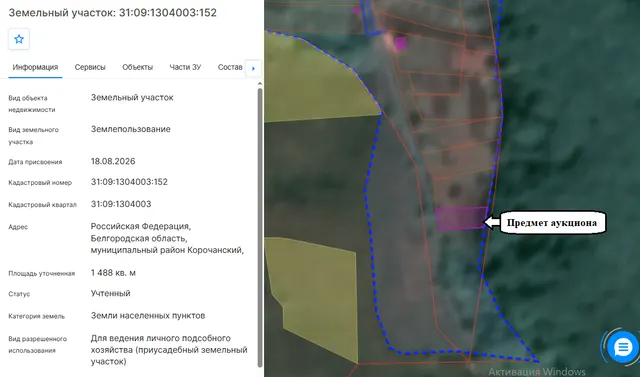Click the label Вид объекта недвижимости
The width and height of the screenshot is (640, 377).
pyautogui.click(x=32, y=104)
